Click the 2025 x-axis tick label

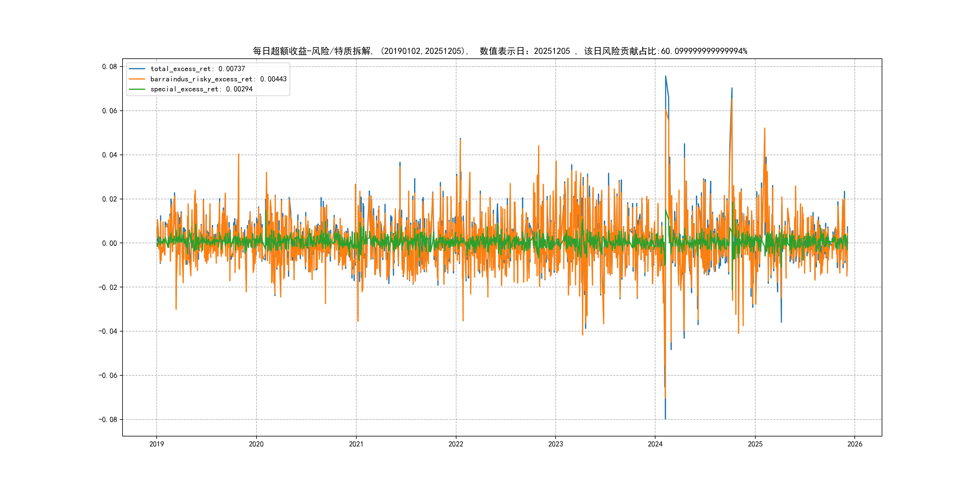tap(755, 444)
